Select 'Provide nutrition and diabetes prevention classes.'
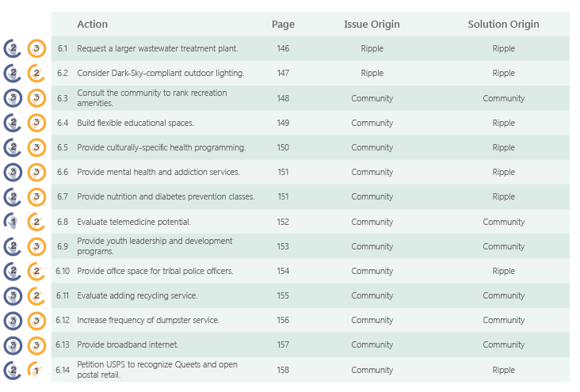Screen dimensions: 580x392 166,196
